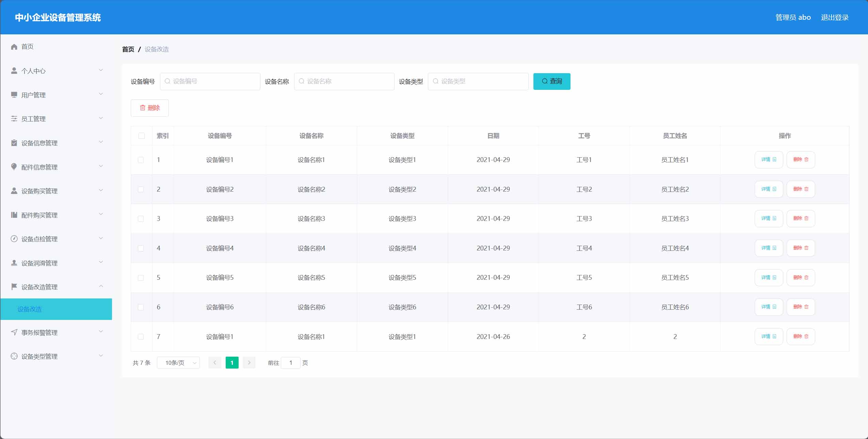
Task: Select the checkbox for the 设备编号3 row
Action: pyautogui.click(x=141, y=219)
